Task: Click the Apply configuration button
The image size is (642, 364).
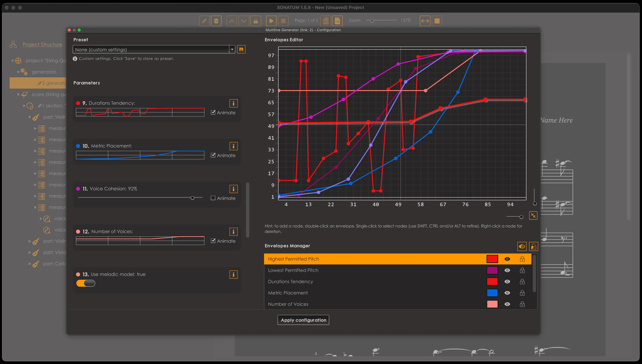Action: (303, 320)
